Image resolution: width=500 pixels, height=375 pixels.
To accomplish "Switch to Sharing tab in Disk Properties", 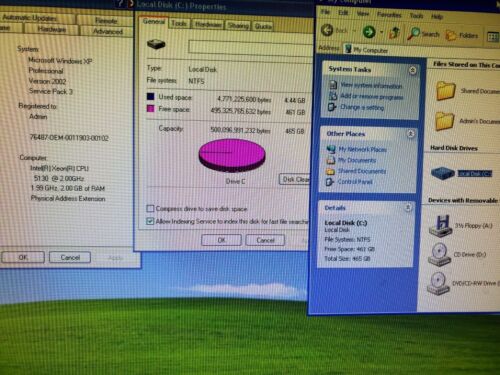I will tap(238, 26).
